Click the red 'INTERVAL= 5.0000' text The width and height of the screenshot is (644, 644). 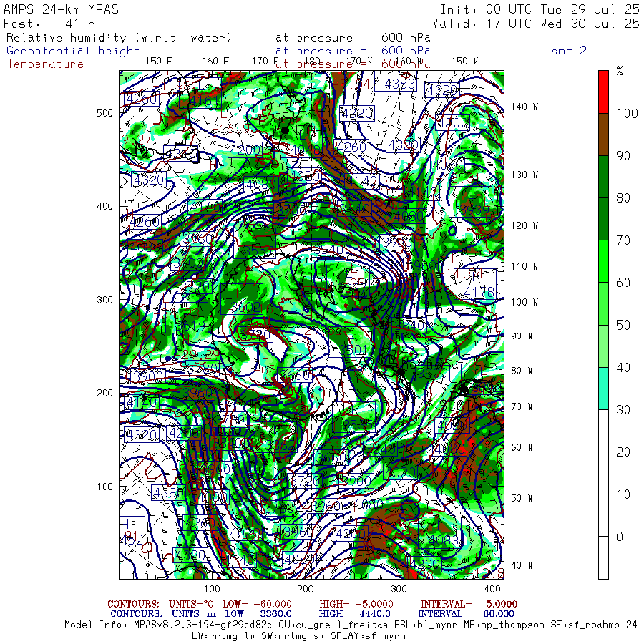click(x=469, y=604)
